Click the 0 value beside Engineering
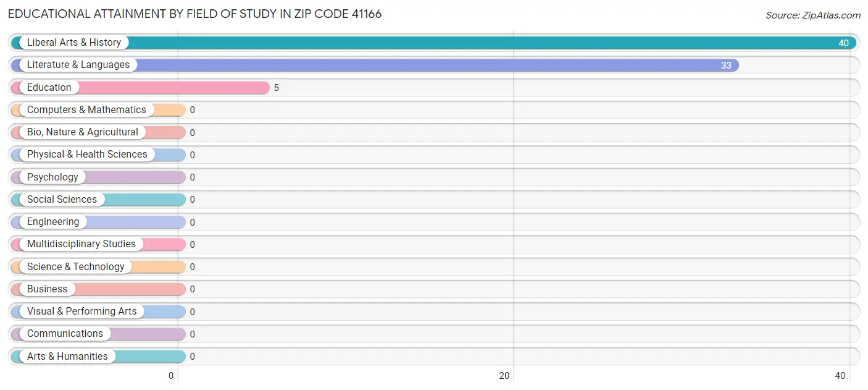868x390 pixels. pos(193,223)
